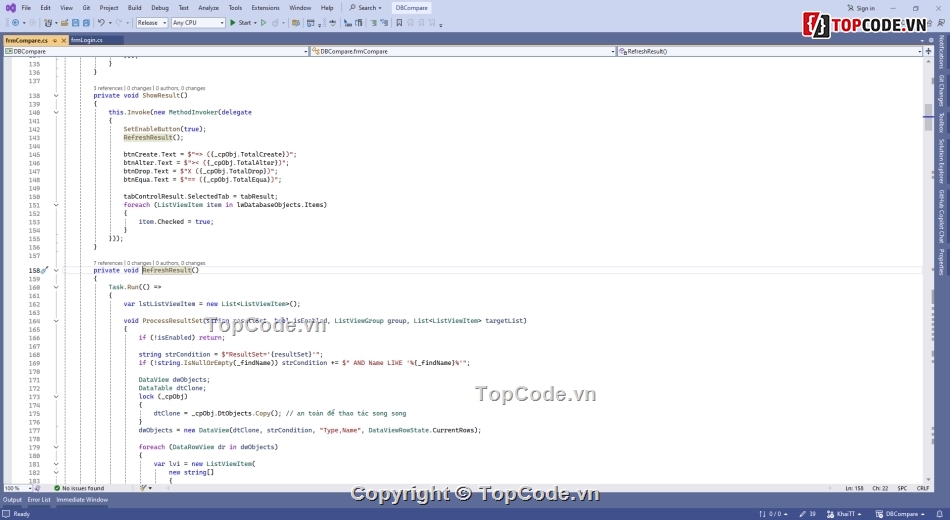Open the Extensions menu

coord(265,8)
